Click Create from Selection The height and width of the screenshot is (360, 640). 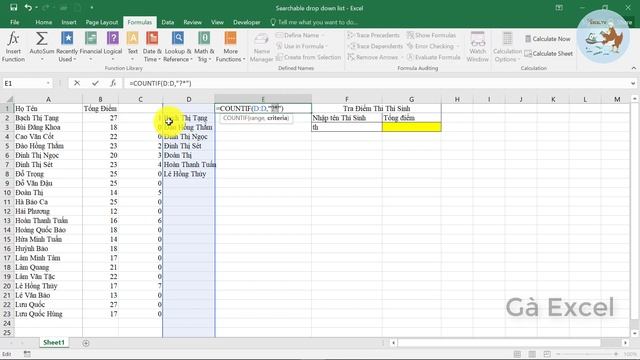tap(309, 57)
